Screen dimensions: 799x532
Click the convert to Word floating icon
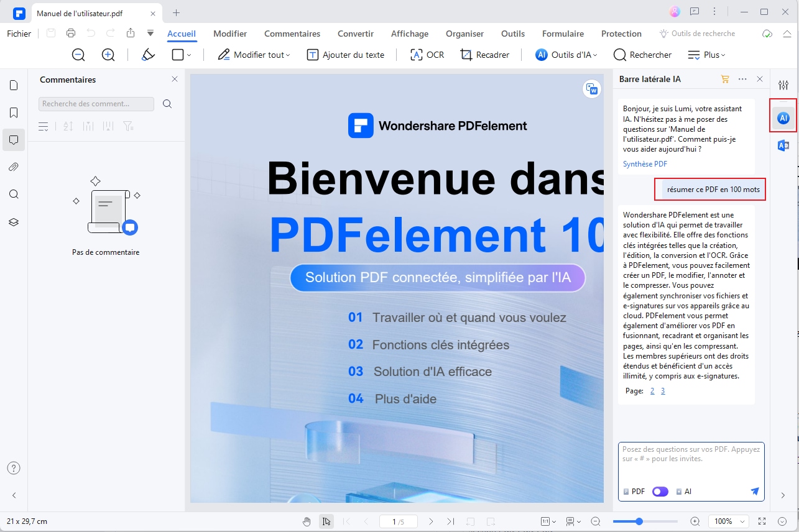592,89
